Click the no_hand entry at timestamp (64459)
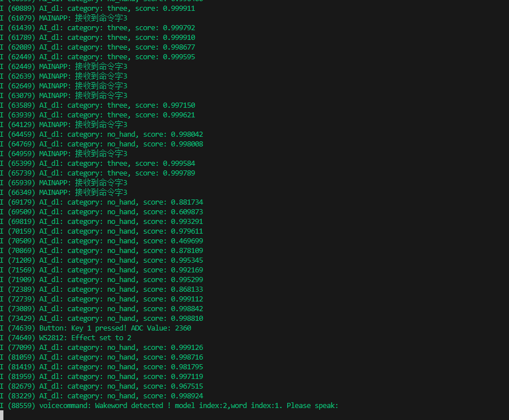Screen dimensions: 509x420 (122, 134)
